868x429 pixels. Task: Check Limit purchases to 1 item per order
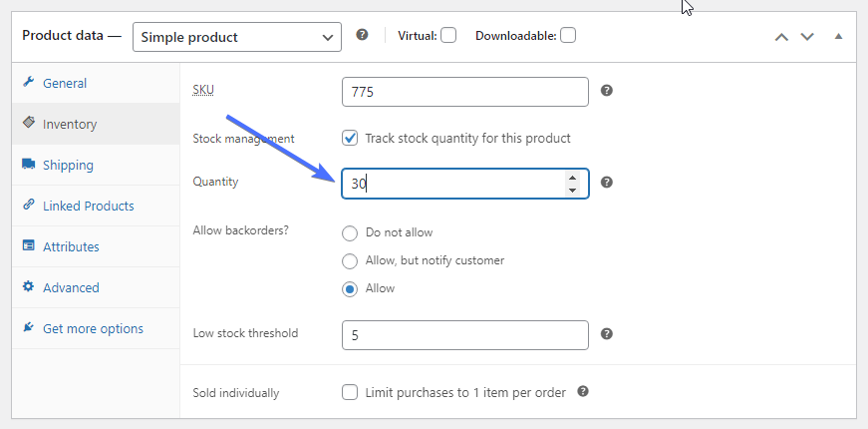pyautogui.click(x=350, y=393)
